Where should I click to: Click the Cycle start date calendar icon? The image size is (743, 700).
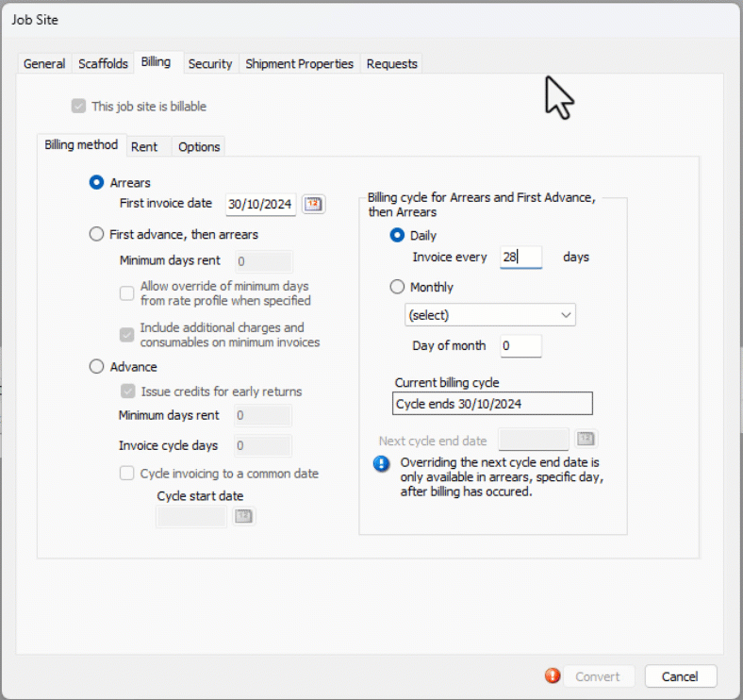pos(243,516)
